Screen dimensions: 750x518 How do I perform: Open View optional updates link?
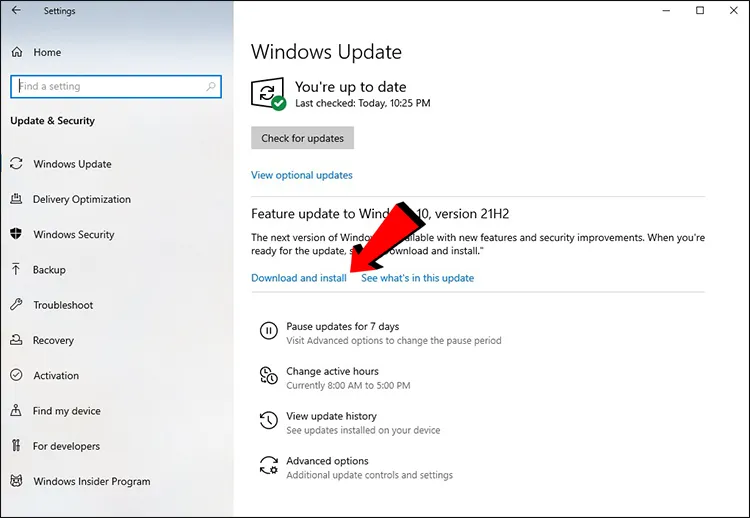pyautogui.click(x=302, y=175)
